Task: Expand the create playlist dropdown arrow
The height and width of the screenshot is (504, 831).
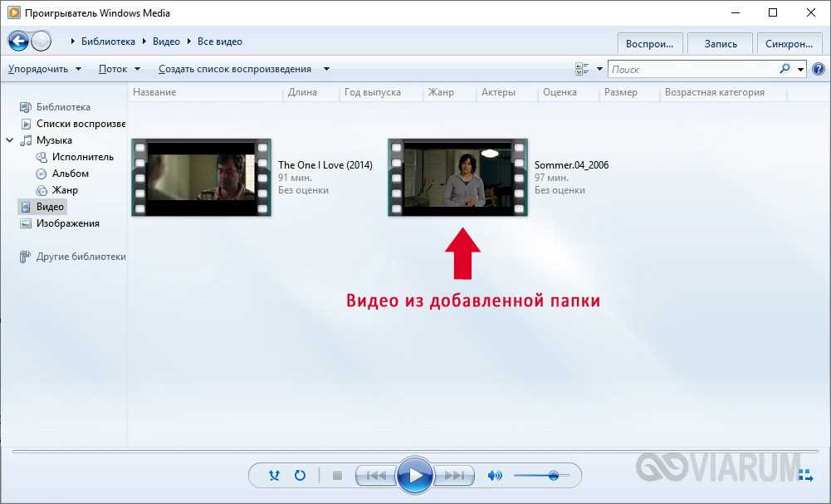Action: point(326,69)
